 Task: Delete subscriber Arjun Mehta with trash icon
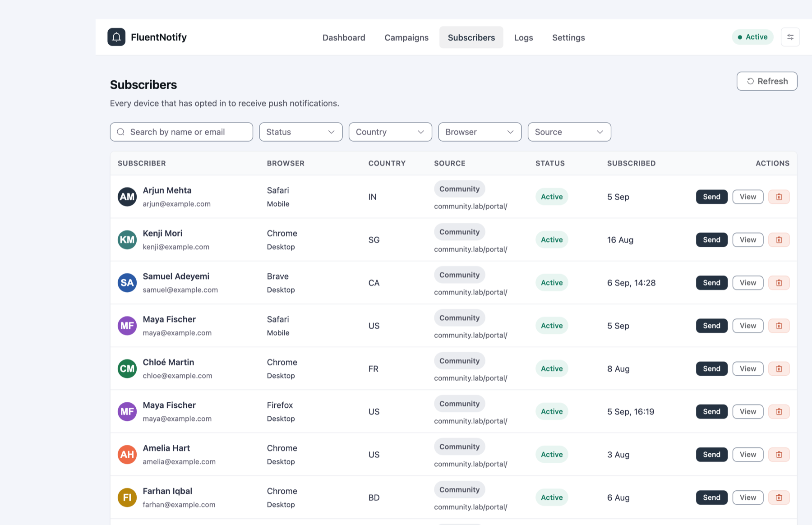pos(779,197)
